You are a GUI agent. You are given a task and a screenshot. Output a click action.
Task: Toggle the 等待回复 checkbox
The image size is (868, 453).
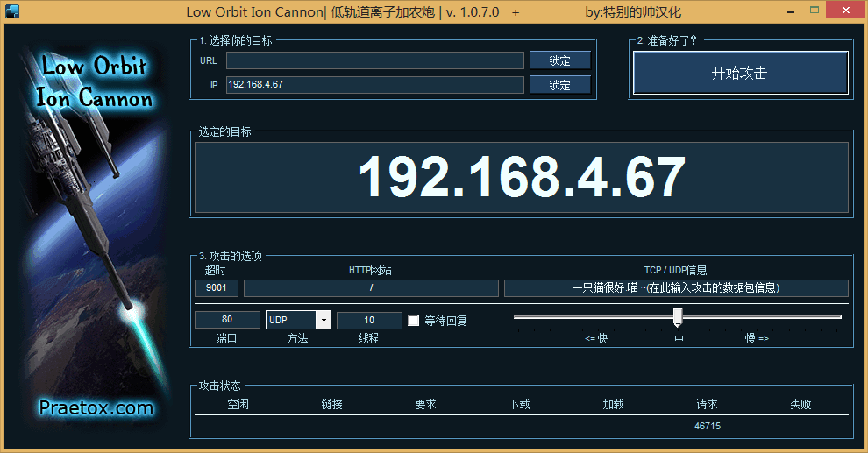[x=414, y=320]
